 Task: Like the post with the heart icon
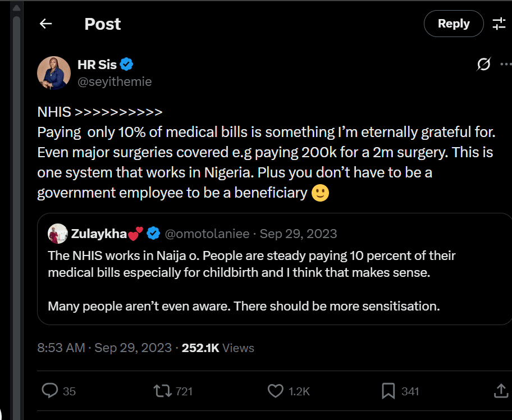pyautogui.click(x=276, y=391)
